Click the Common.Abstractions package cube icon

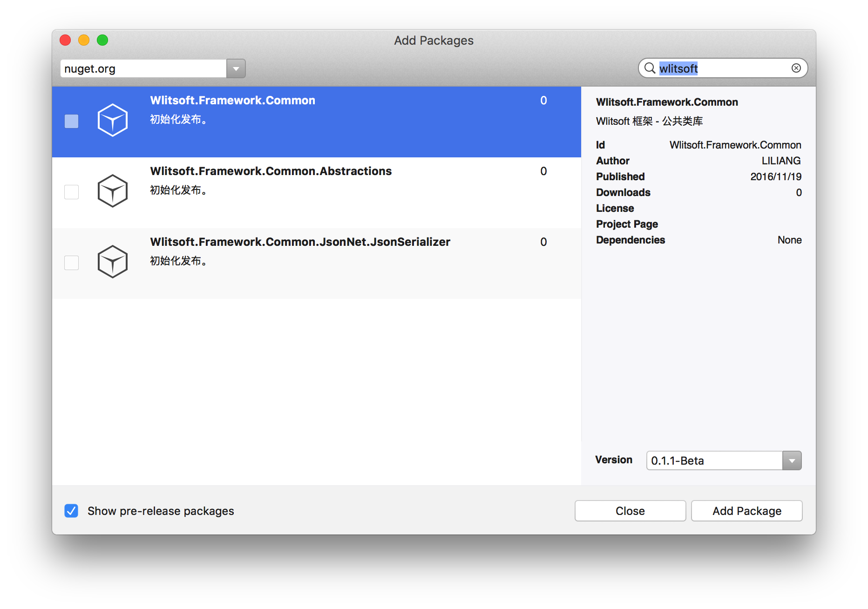coord(112,191)
